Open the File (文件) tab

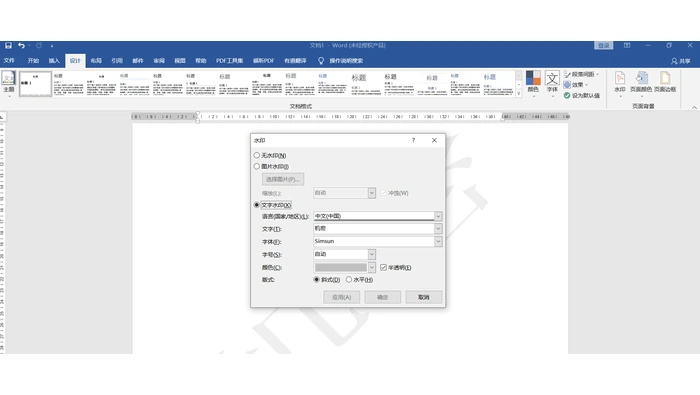coord(9,61)
